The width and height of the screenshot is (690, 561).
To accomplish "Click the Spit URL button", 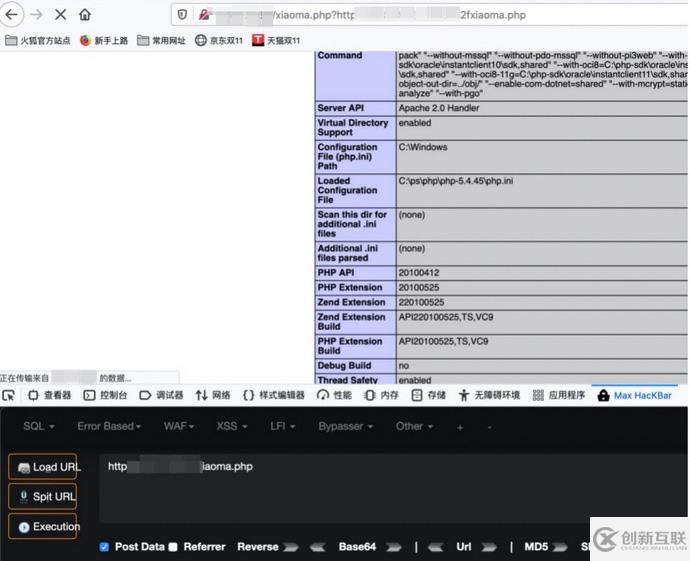I will pyautogui.click(x=43, y=496).
